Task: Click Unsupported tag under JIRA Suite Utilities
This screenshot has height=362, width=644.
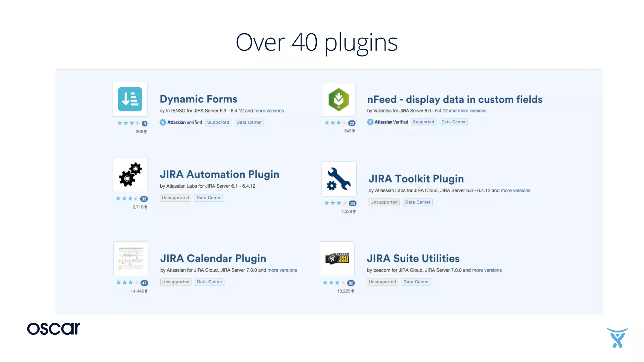Action: [x=382, y=282]
